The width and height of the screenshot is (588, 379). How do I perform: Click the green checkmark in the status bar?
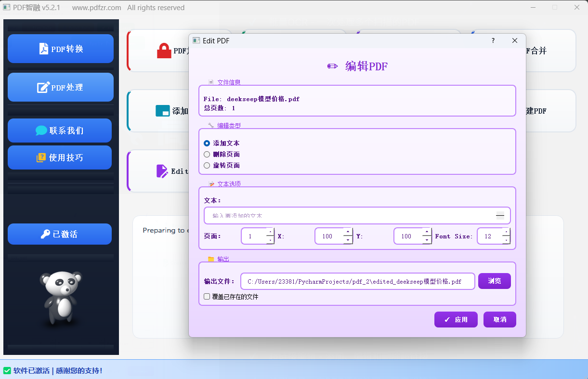(7, 370)
